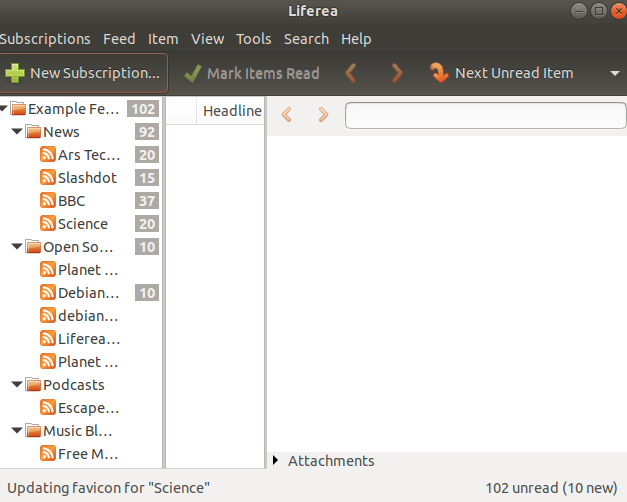Image resolution: width=627 pixels, height=502 pixels.
Task: Open the toolbar overflow dropdown arrow
Action: (x=615, y=74)
